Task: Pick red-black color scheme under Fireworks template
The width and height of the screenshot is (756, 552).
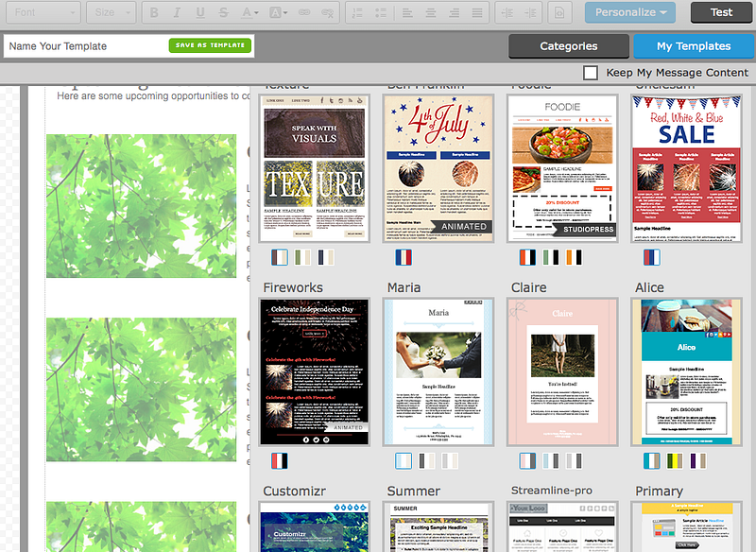Action: (x=280, y=461)
